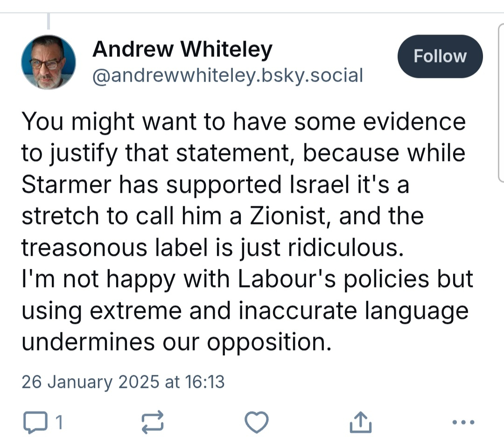Image resolution: width=504 pixels, height=437 pixels.
Task: Click the word "Israel" in the post
Action: [315, 185]
